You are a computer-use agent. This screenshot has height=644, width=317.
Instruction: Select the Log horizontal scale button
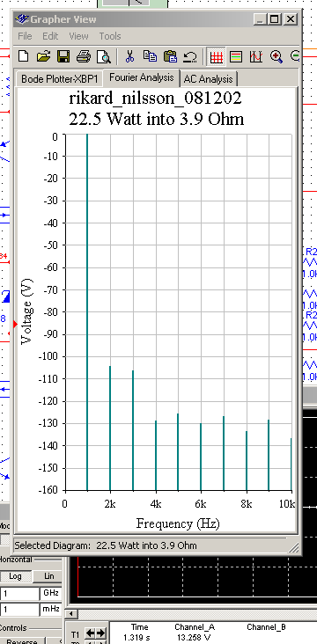[15, 576]
